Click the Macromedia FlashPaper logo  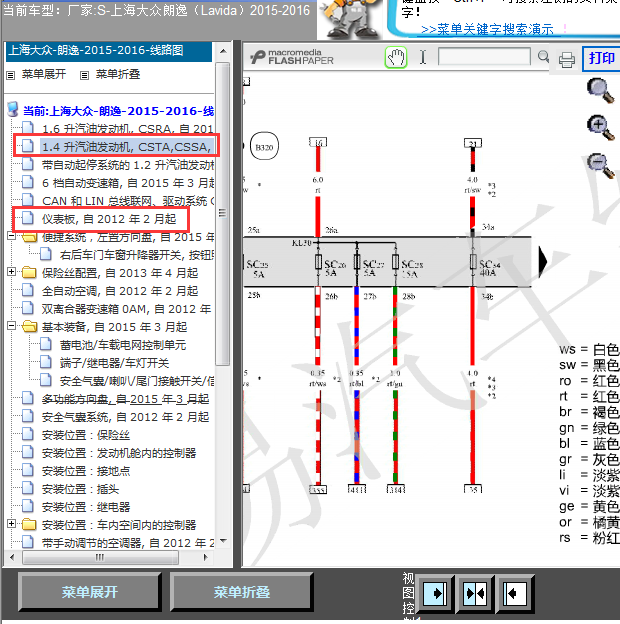click(x=292, y=57)
